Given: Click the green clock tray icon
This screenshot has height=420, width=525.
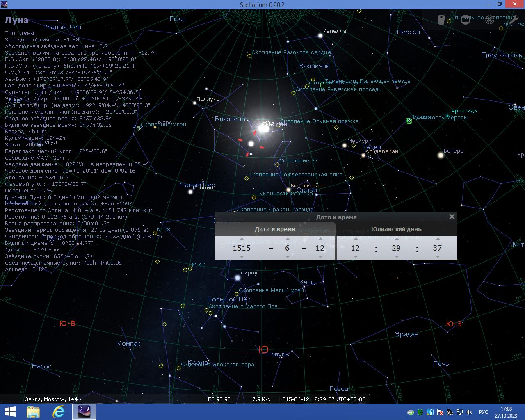Looking at the screenshot, I should pos(420,412).
